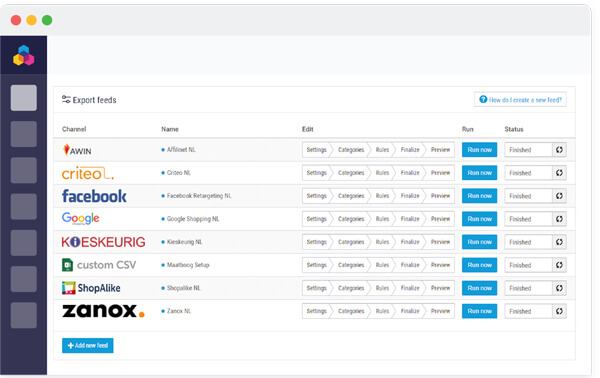
Task: Refresh status of Kieskeurig NL feed
Action: click(559, 242)
